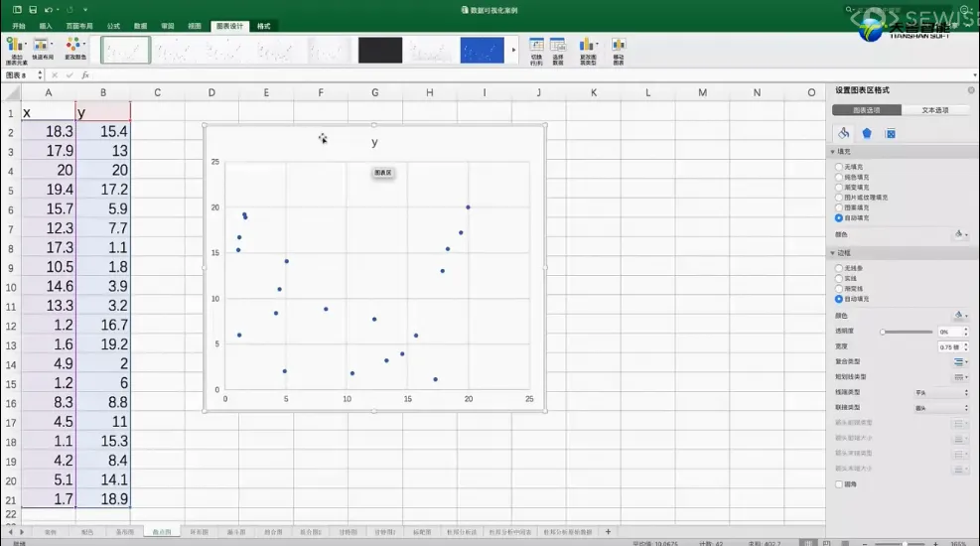Open the 线端类型 cap type dropdown
This screenshot has height=546, width=980.
pyautogui.click(x=942, y=392)
